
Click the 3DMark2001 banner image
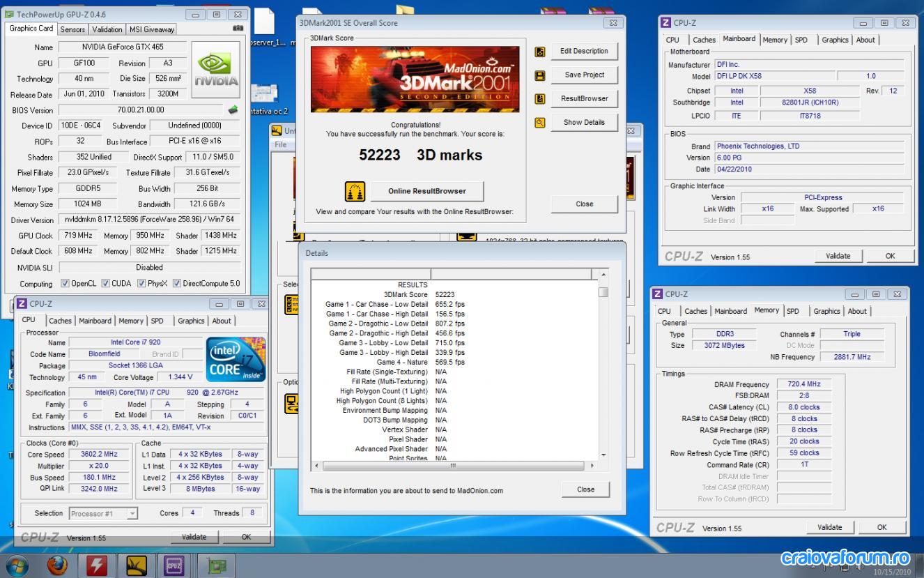point(415,79)
